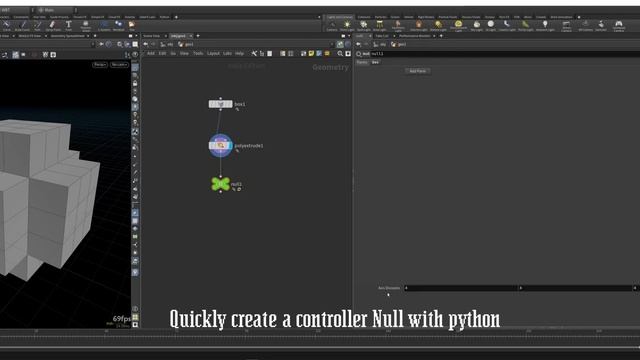Switch to the Scene View pane tab
The height and width of the screenshot is (360, 640).
[151, 36]
